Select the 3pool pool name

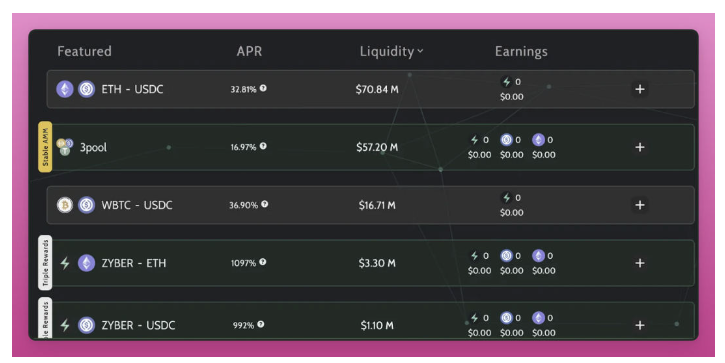click(x=93, y=148)
